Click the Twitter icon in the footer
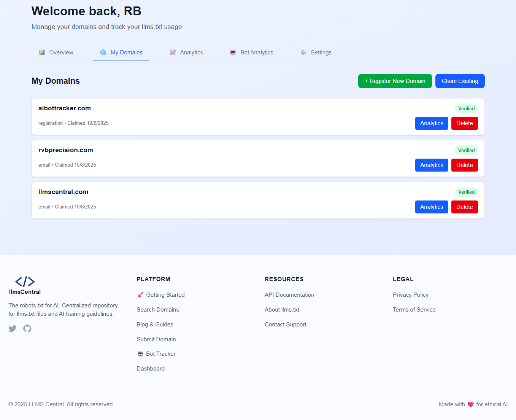516x420 pixels. [12, 328]
